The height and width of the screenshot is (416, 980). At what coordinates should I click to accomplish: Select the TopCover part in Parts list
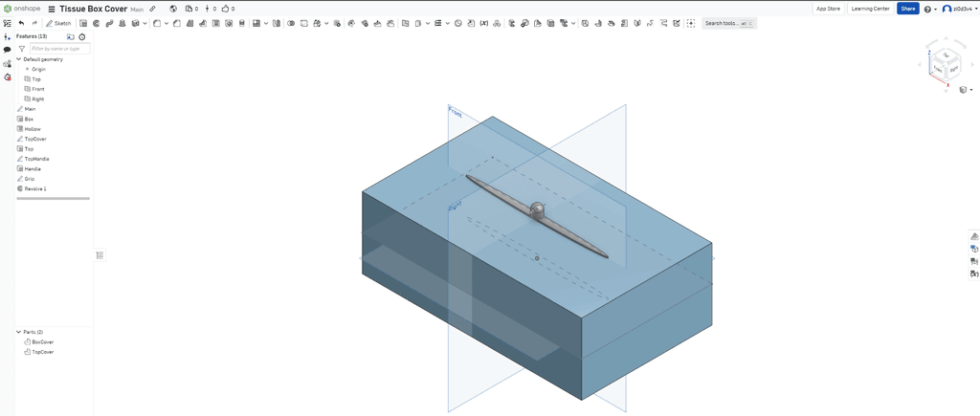coord(42,352)
